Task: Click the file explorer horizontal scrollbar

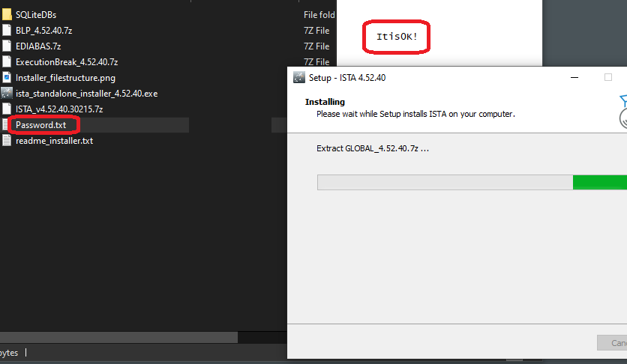Action: click(118, 337)
